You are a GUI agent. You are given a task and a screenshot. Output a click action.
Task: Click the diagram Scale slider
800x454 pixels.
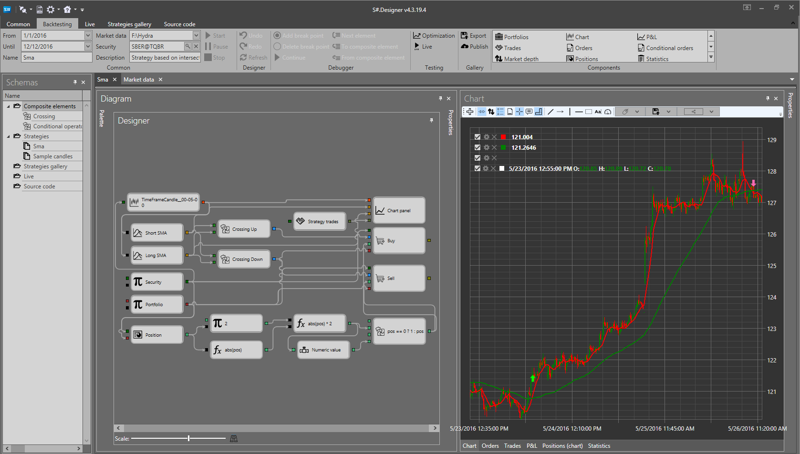(x=188, y=438)
